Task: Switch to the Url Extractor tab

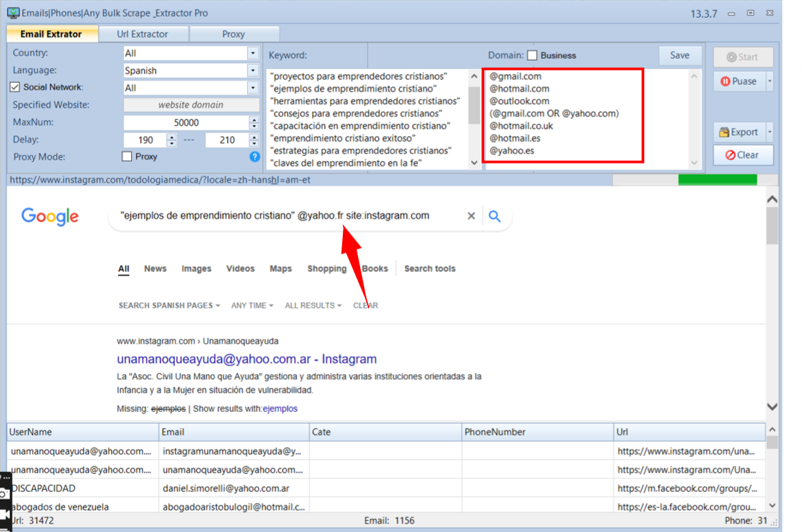Action: [x=143, y=35]
